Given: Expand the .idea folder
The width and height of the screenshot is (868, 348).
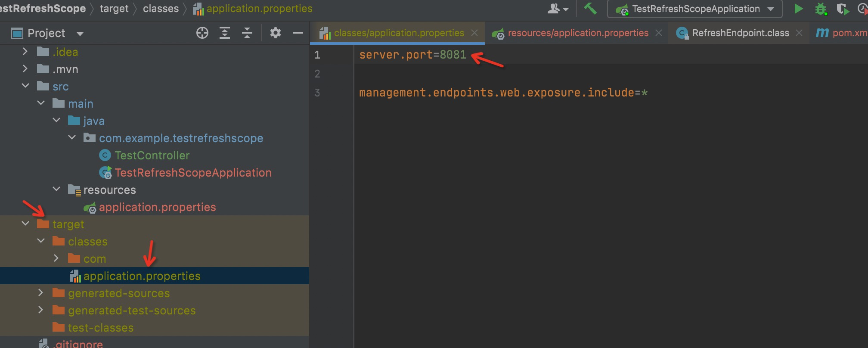Looking at the screenshot, I should coord(25,52).
